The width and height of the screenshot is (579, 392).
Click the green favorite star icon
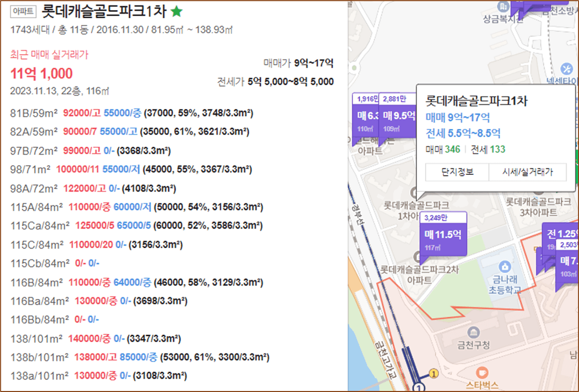(176, 12)
